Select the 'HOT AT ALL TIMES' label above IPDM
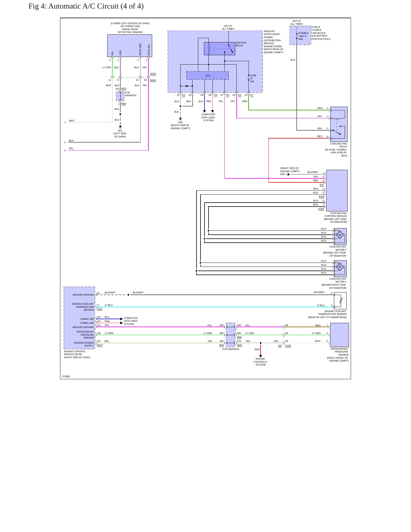Image resolution: width=411 pixels, height=532 pixels. coord(228,27)
